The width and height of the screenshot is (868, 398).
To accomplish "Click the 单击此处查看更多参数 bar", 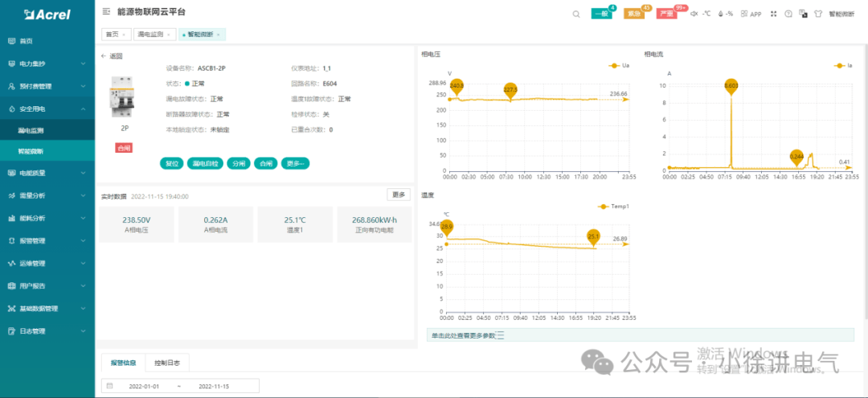I will tap(641, 335).
